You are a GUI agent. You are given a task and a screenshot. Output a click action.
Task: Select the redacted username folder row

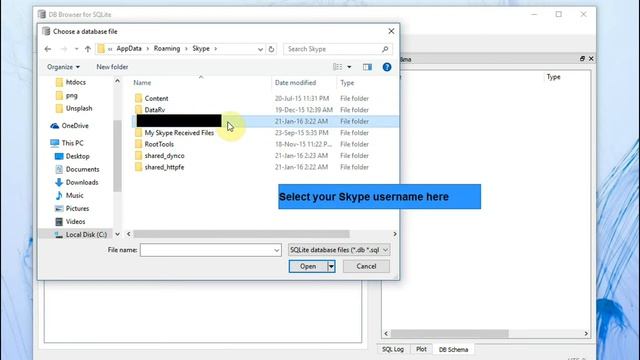(x=264, y=121)
